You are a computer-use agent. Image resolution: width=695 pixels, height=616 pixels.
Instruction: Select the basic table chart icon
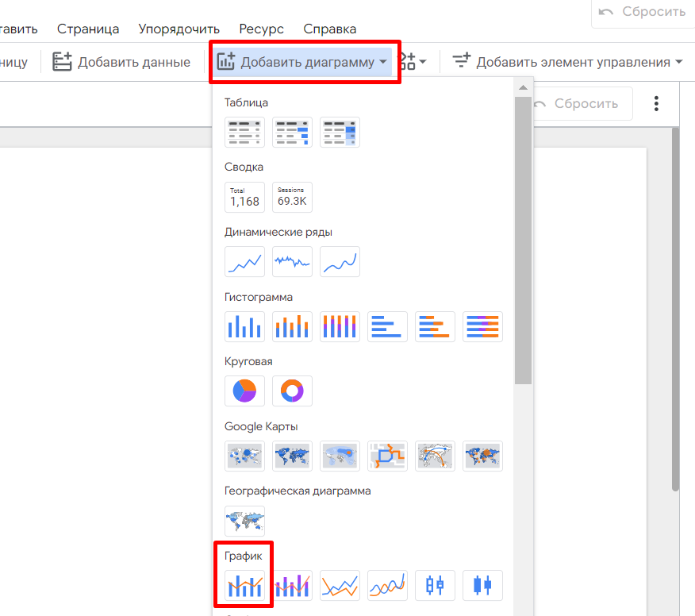244,133
